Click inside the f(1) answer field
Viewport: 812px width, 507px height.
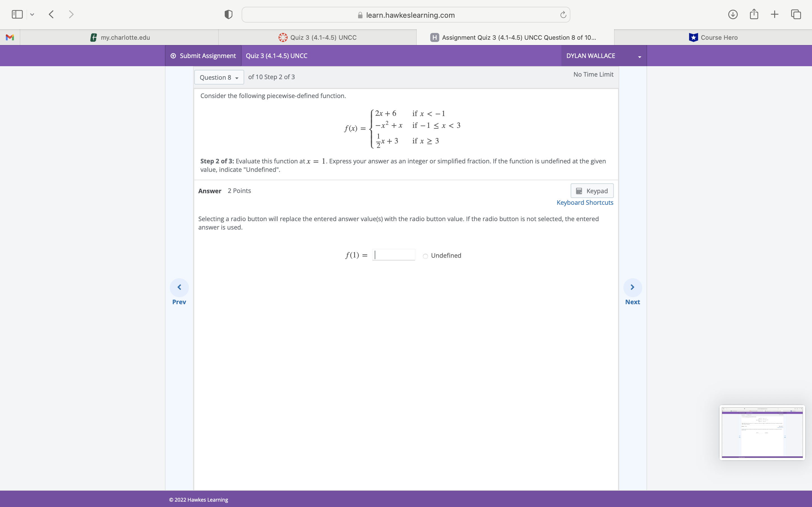393,255
